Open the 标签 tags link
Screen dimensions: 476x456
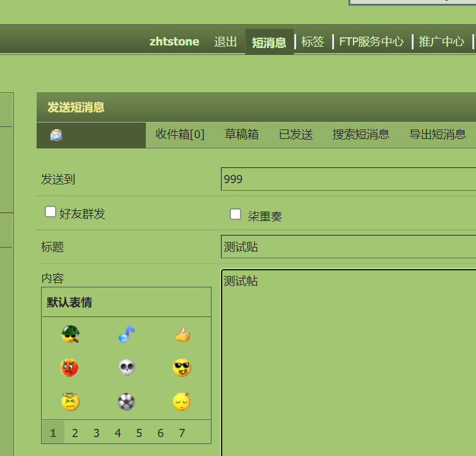[x=312, y=42]
